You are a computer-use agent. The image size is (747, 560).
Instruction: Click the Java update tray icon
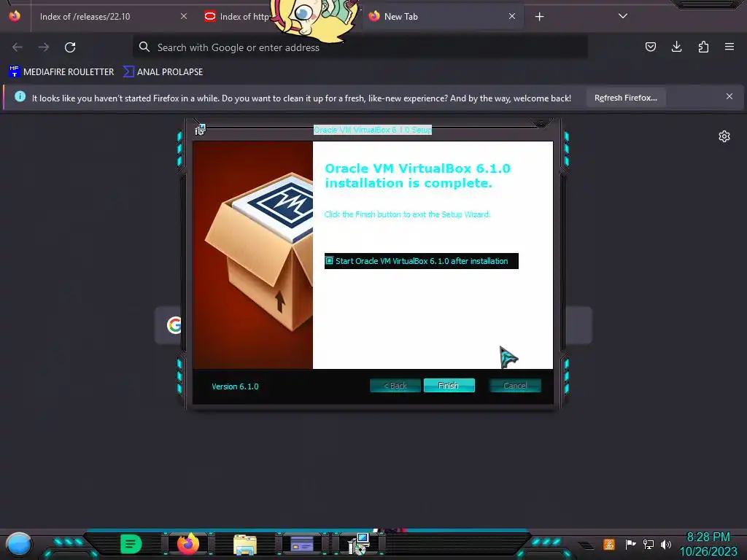click(609, 544)
